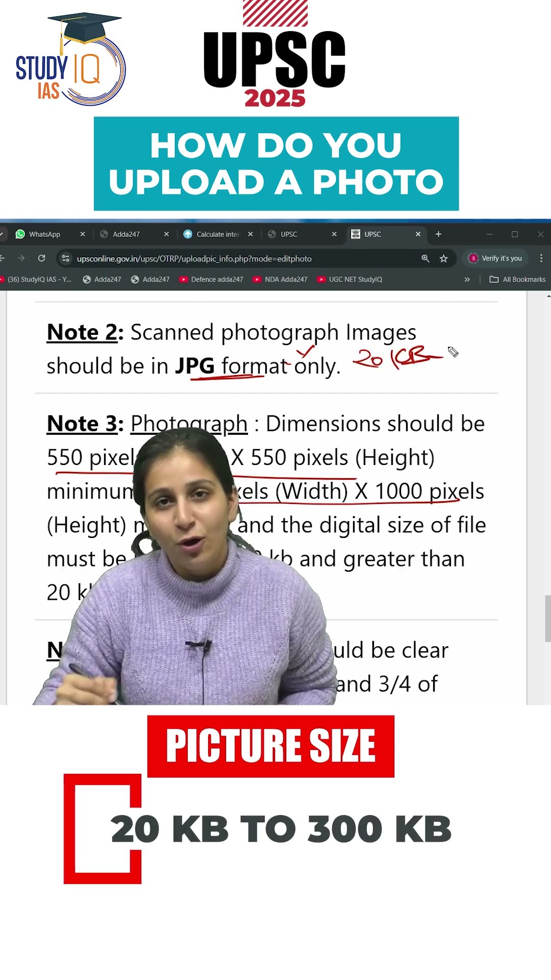
Task: View site information icon in address bar
Action: [x=66, y=258]
